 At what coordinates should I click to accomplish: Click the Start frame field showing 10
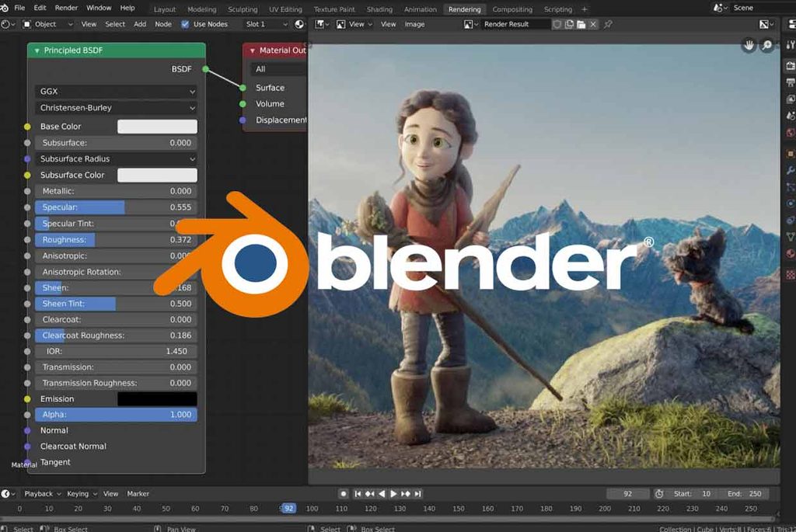click(692, 493)
